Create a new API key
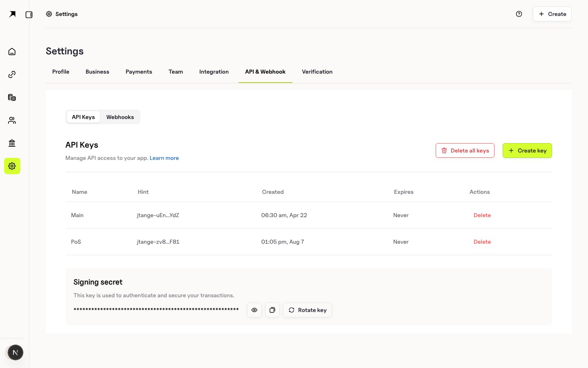The width and height of the screenshot is (588, 368). click(527, 150)
